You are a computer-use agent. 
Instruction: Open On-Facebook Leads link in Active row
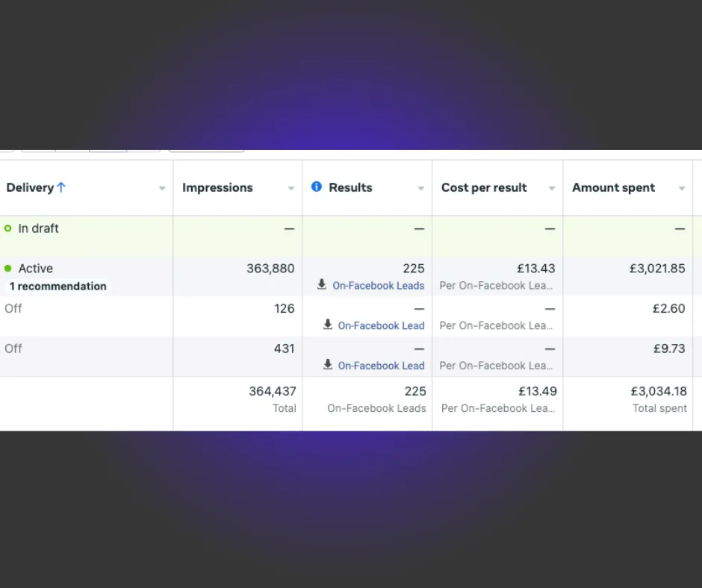pos(379,286)
